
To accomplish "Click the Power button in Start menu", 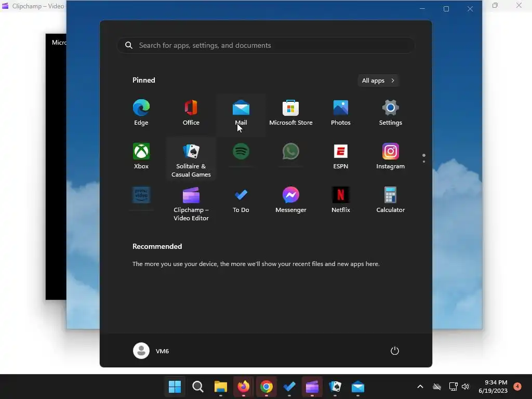I will click(x=395, y=351).
